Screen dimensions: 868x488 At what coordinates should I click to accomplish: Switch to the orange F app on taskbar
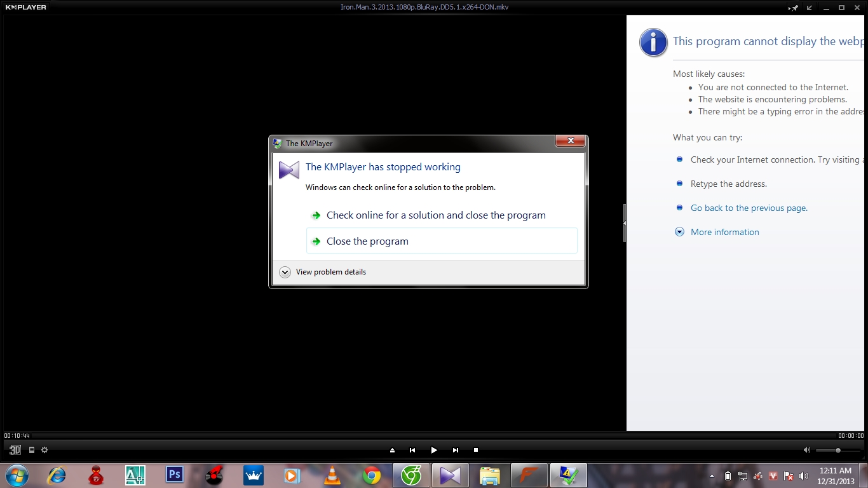tap(529, 475)
